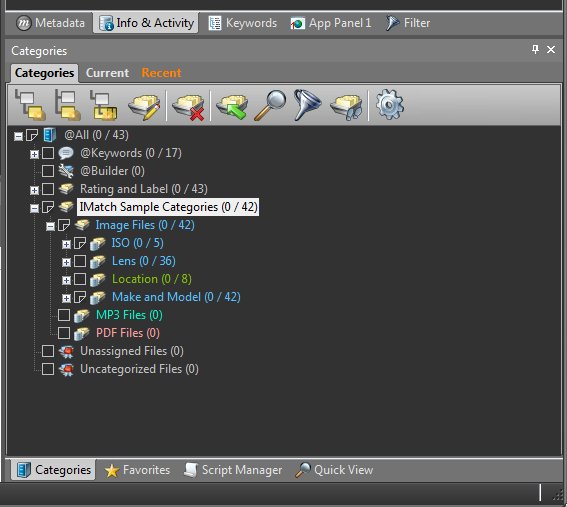Pin the Categories panel
Image resolution: width=567 pixels, height=507 pixels.
[535, 49]
